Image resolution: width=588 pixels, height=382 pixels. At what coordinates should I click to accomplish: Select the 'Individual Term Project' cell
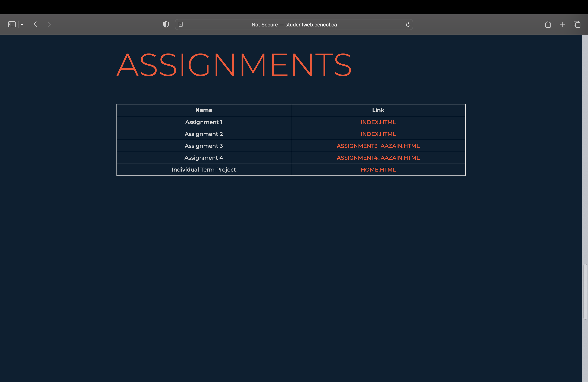[x=204, y=169]
